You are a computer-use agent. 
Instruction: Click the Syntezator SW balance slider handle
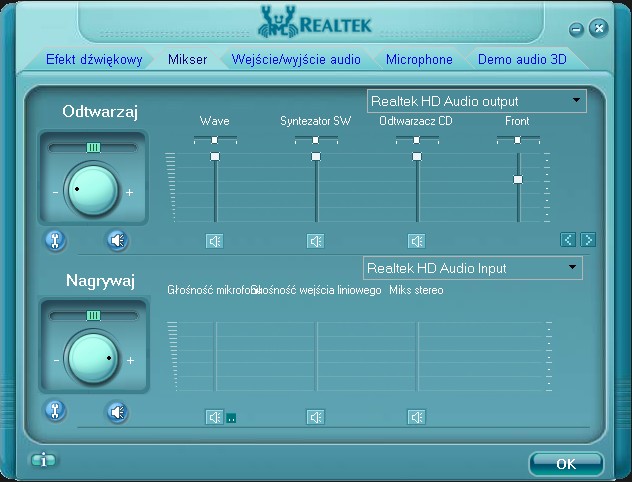[x=316, y=140]
